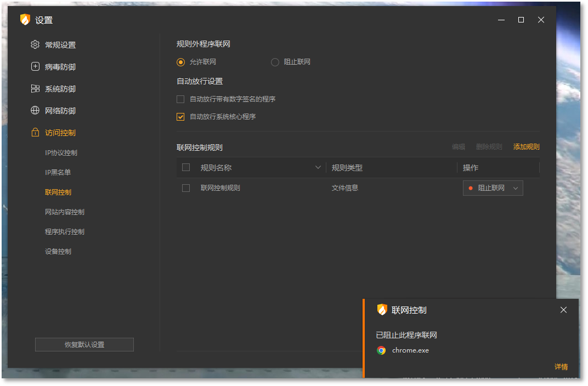
Task: Click the Huorong shield logo in title bar
Action: [25, 20]
